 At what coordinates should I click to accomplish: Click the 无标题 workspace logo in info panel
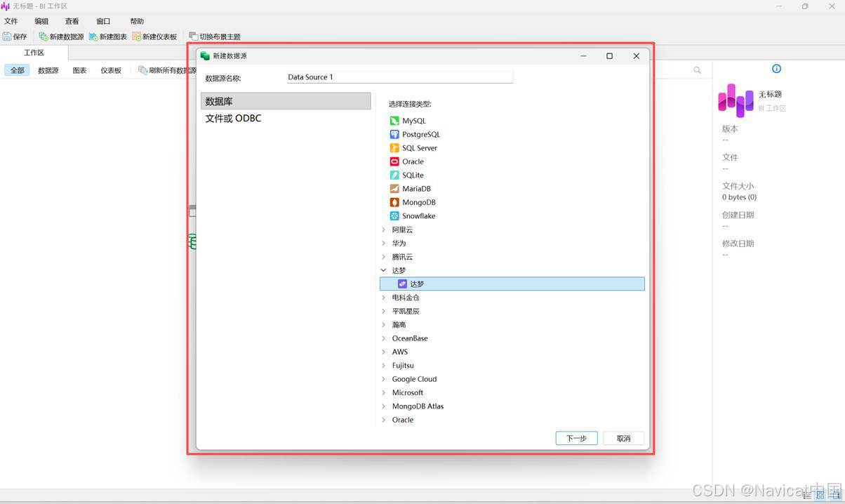click(736, 100)
